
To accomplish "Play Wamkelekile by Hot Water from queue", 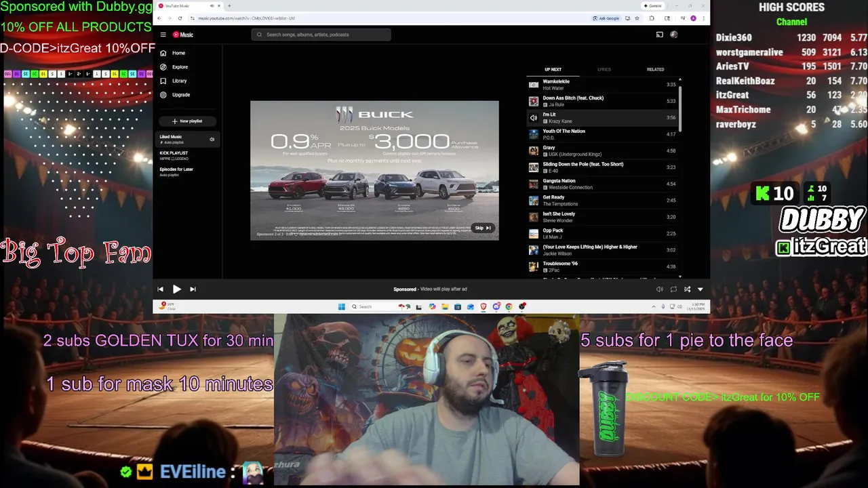I will click(602, 85).
